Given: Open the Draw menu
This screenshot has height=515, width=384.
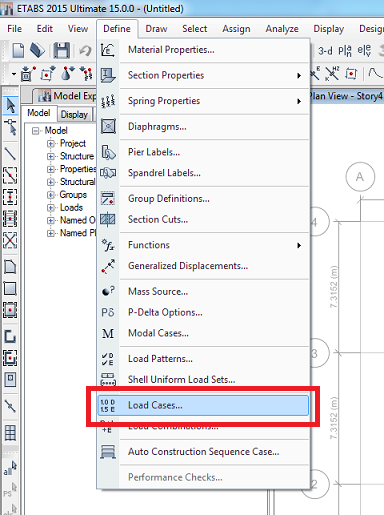Looking at the screenshot, I should coord(156,29).
